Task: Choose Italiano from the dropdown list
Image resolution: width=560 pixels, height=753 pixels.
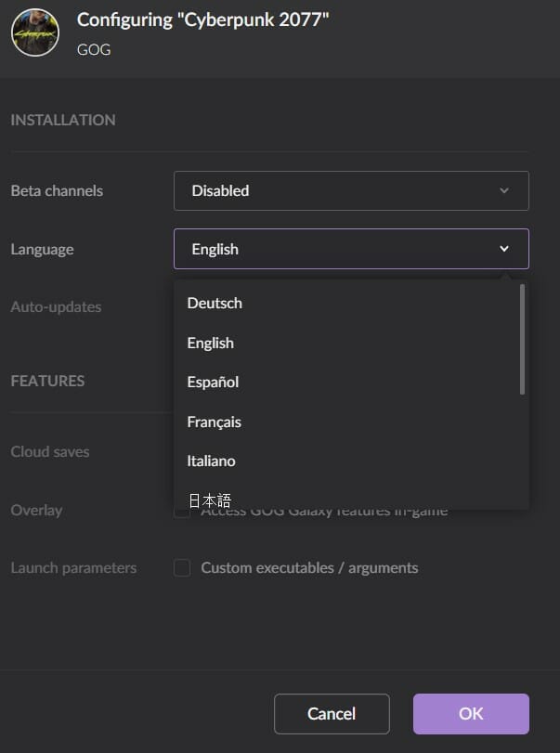Action: click(x=211, y=461)
